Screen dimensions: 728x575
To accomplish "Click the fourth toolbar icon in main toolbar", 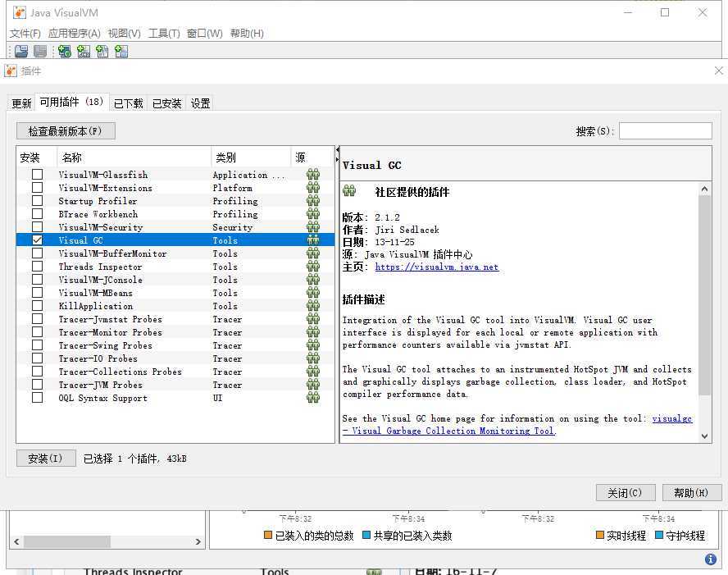I will pos(84,51).
